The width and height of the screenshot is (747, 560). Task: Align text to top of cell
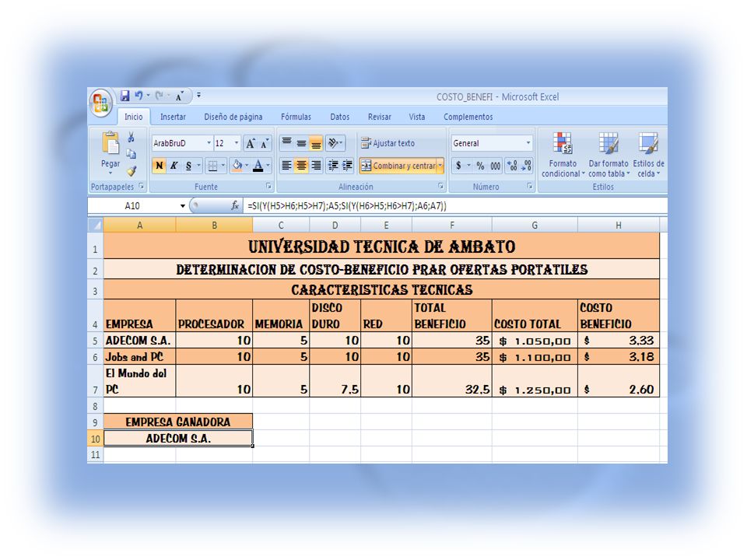pos(286,143)
